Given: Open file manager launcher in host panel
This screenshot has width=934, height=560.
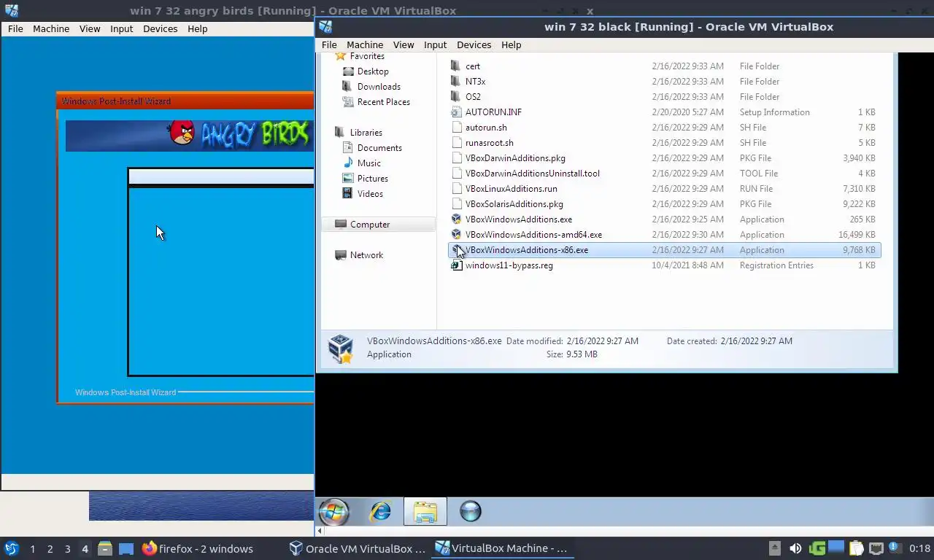Looking at the screenshot, I should [105, 548].
